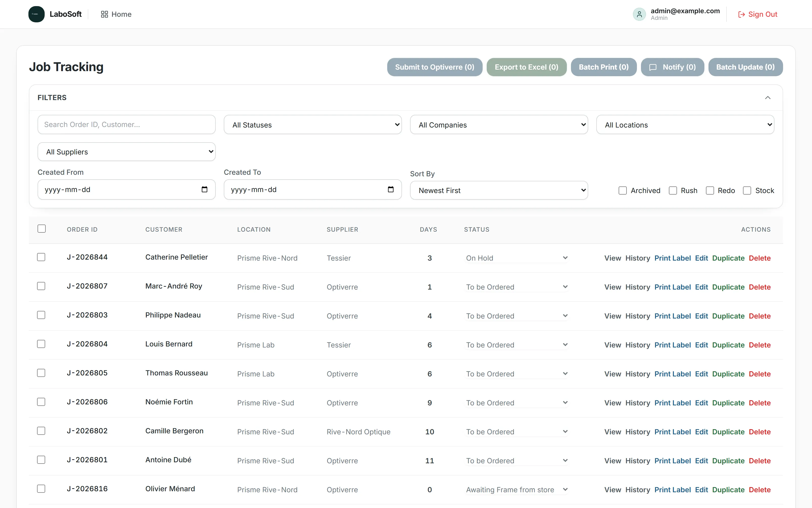The height and width of the screenshot is (508, 812).
Task: Delete job J-2026844
Action: pyautogui.click(x=760, y=258)
